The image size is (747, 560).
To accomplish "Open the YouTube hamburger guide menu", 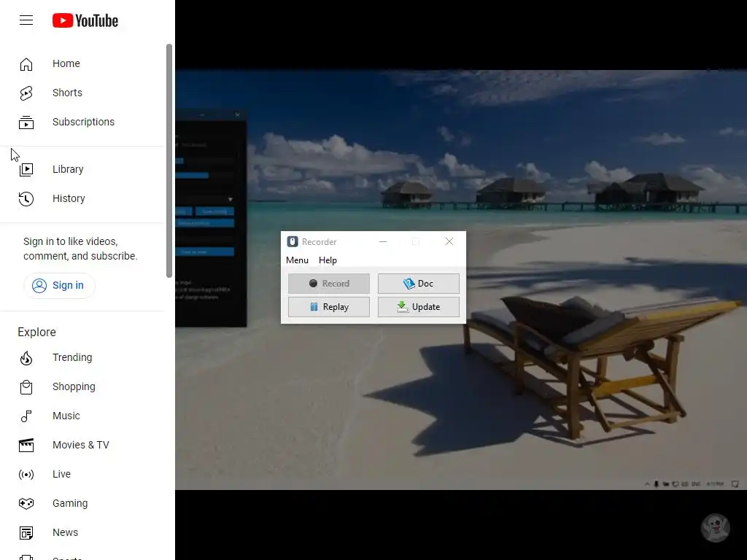I will 26,20.
